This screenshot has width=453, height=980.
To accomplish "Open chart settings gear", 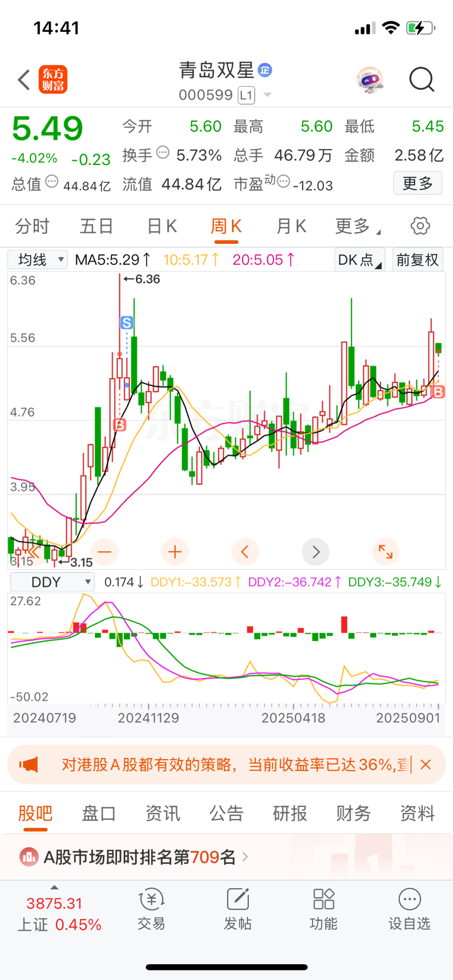I will [x=420, y=226].
